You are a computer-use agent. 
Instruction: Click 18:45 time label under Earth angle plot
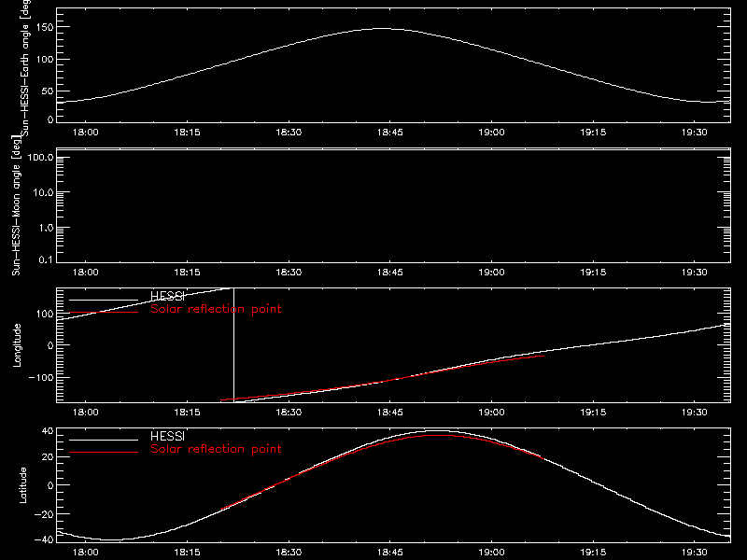(390, 133)
